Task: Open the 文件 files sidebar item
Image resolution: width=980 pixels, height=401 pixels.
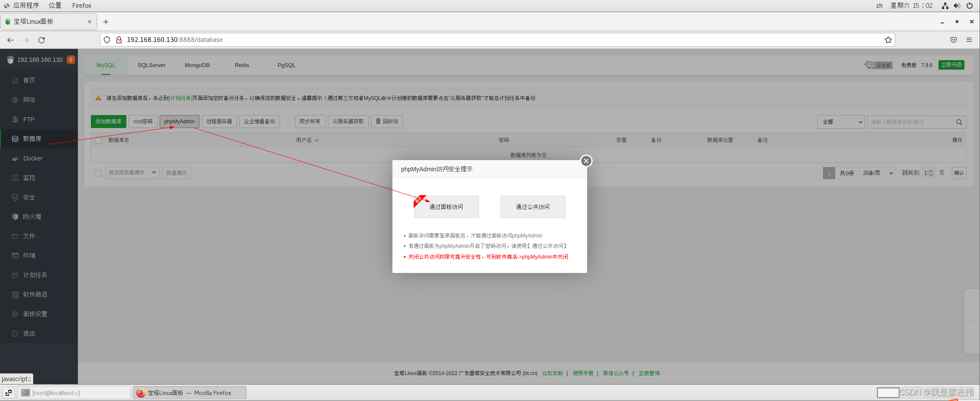Action: 39,236
